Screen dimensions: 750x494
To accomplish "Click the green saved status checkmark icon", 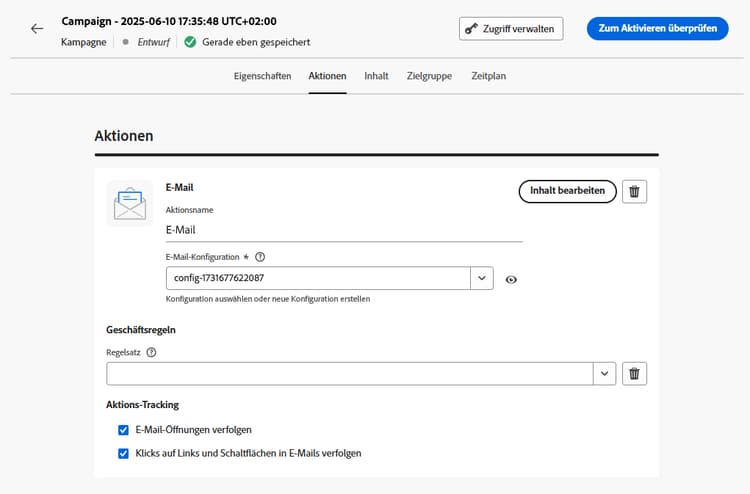I will click(x=190, y=42).
